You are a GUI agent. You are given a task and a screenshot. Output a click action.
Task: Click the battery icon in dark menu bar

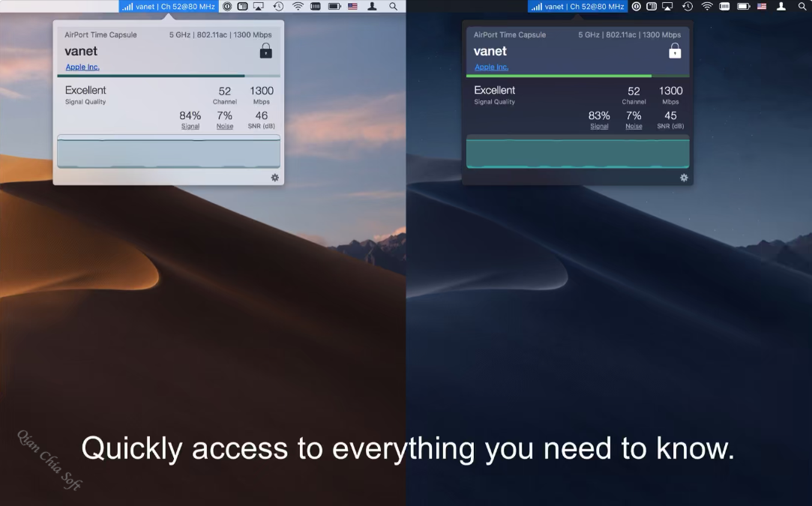[x=744, y=6]
